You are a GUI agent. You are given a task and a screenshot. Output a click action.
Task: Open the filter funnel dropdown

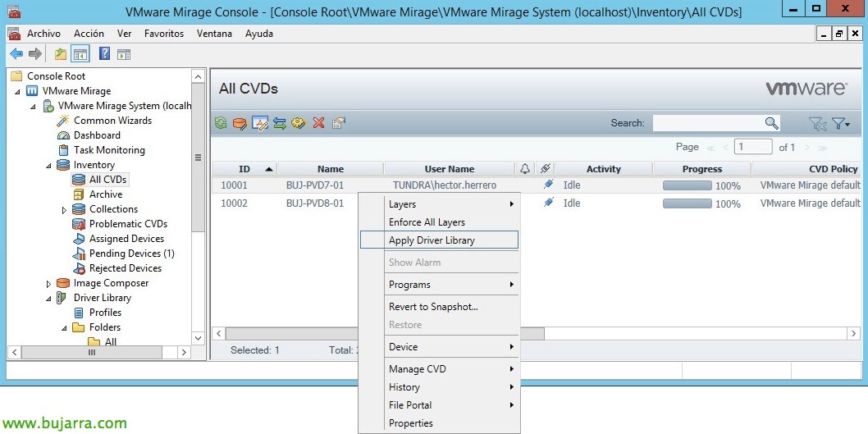coord(841,123)
